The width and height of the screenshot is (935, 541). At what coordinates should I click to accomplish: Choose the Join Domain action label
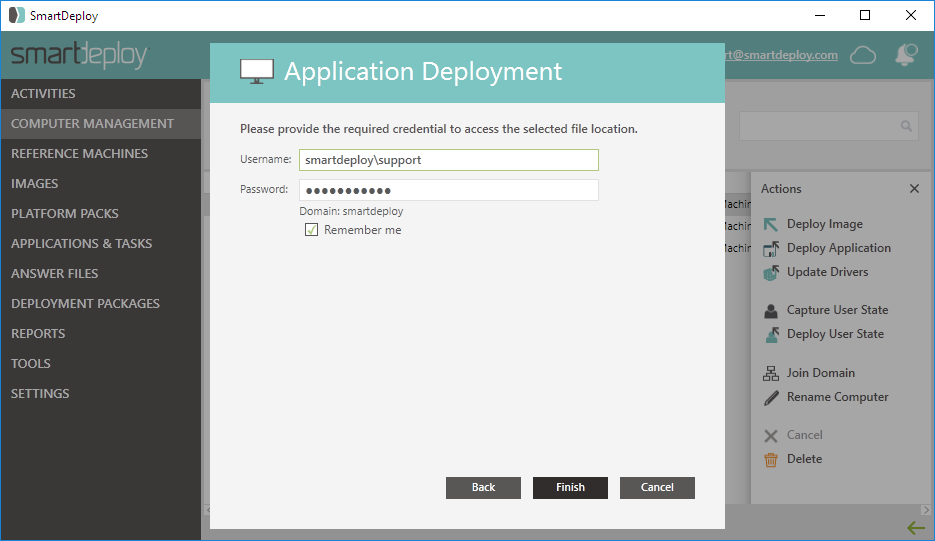[821, 373]
